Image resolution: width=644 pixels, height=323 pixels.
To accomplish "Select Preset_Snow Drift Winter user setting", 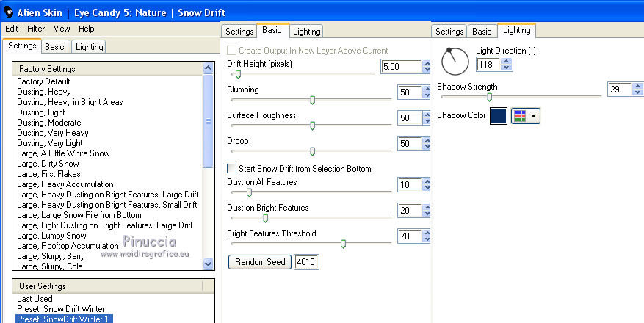I will click(x=61, y=308).
